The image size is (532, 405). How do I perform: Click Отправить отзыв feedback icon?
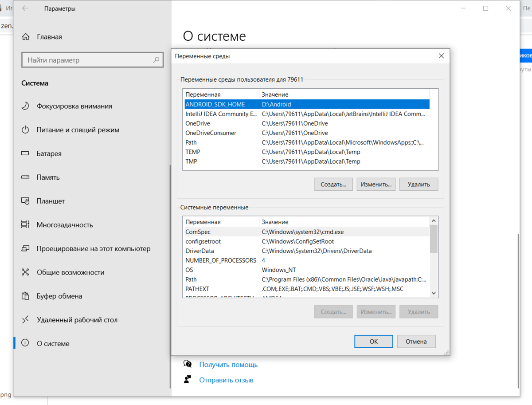coord(188,380)
